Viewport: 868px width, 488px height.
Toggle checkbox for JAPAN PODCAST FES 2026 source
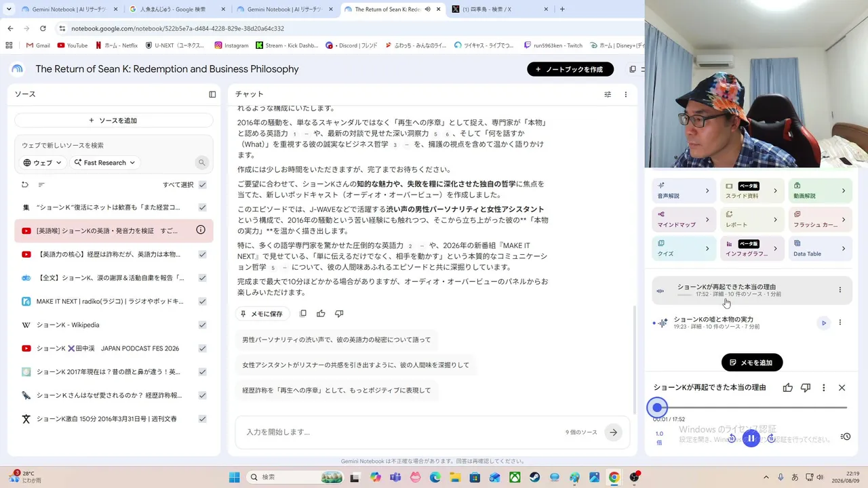[x=202, y=348]
